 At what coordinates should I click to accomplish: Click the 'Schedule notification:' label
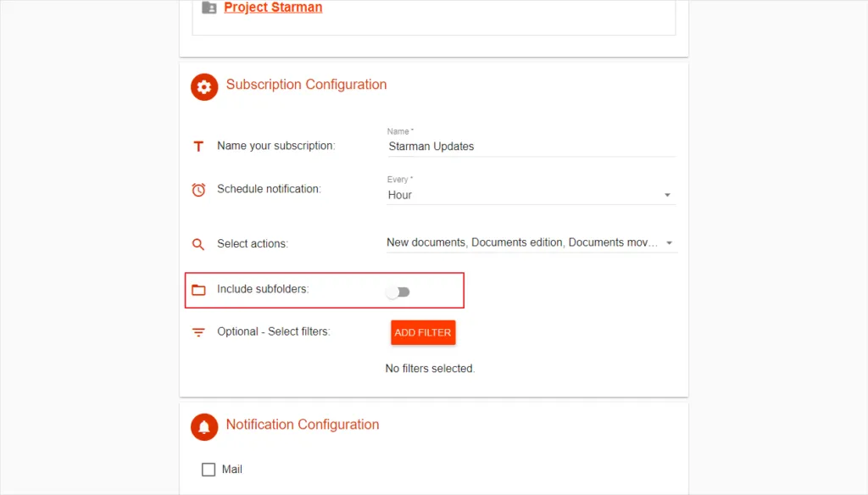coord(269,189)
